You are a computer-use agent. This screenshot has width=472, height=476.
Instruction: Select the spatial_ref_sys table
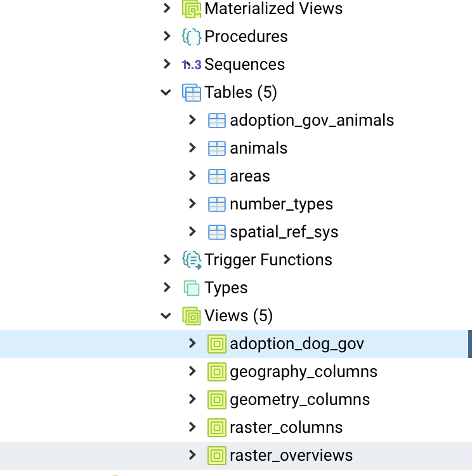point(284,232)
